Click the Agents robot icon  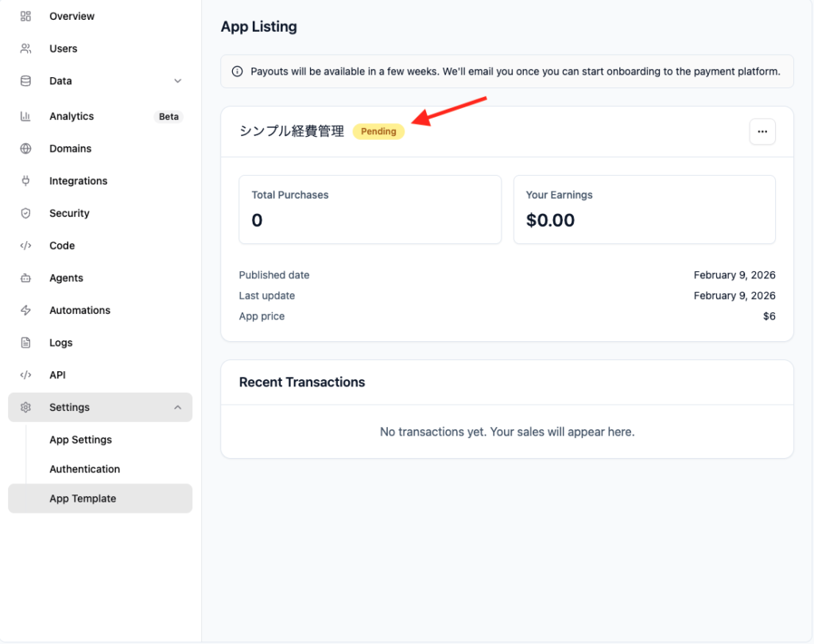pyautogui.click(x=25, y=278)
